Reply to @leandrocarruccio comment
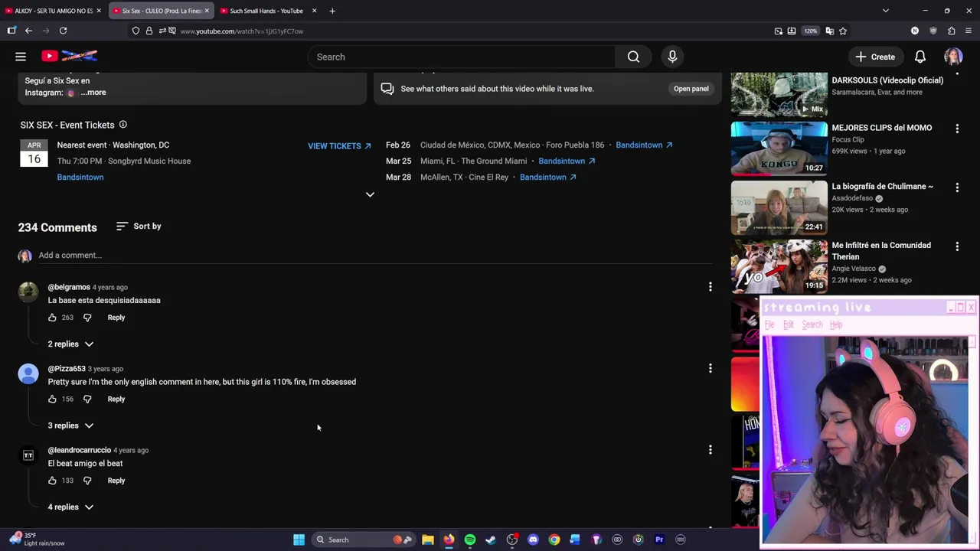The height and width of the screenshot is (551, 980). point(116,481)
